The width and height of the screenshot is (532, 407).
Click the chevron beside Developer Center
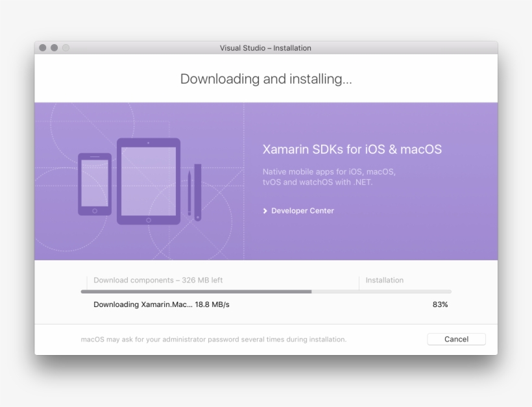[265, 211]
